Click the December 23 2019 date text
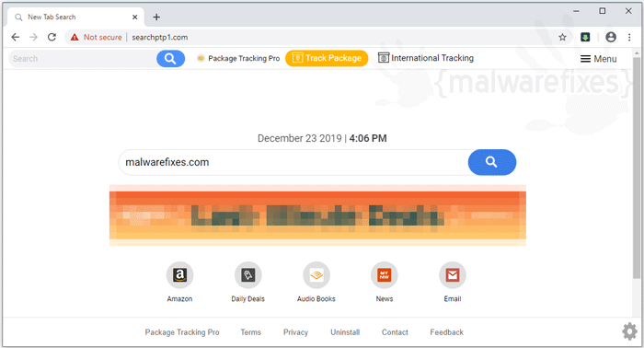 point(299,138)
